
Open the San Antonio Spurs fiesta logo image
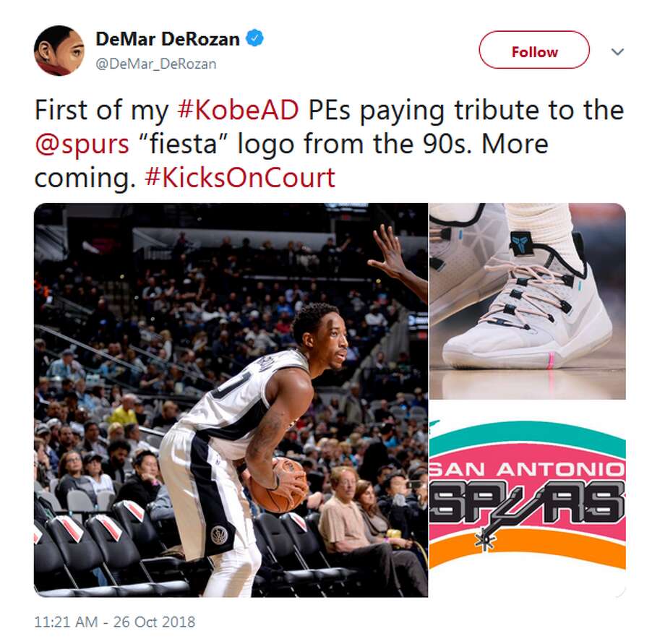(x=527, y=499)
